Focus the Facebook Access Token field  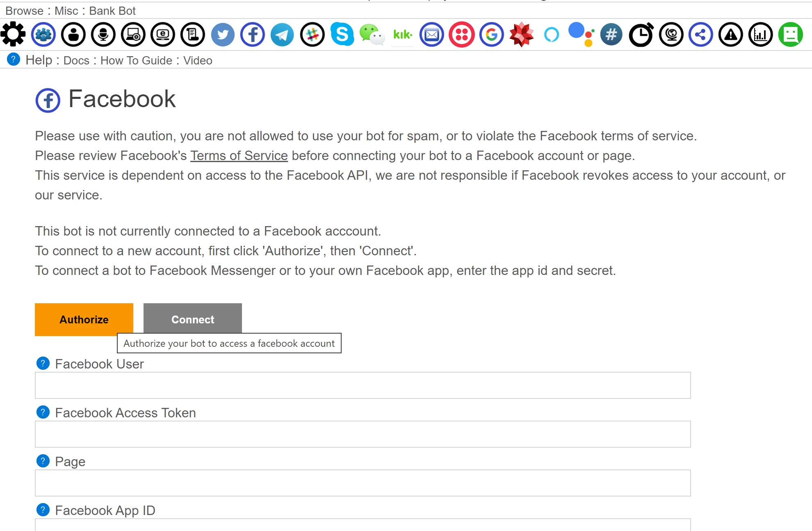coord(363,434)
